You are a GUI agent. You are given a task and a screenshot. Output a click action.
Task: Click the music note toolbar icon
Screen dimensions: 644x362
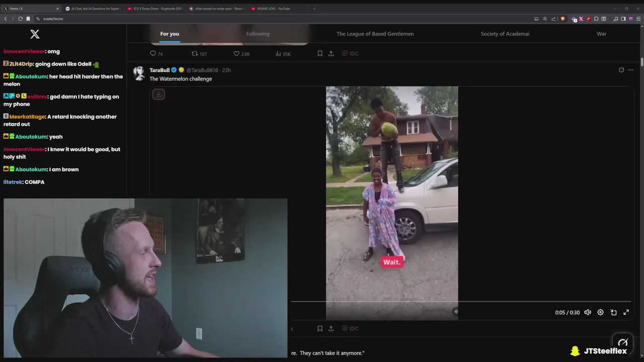pyautogui.click(x=616, y=19)
